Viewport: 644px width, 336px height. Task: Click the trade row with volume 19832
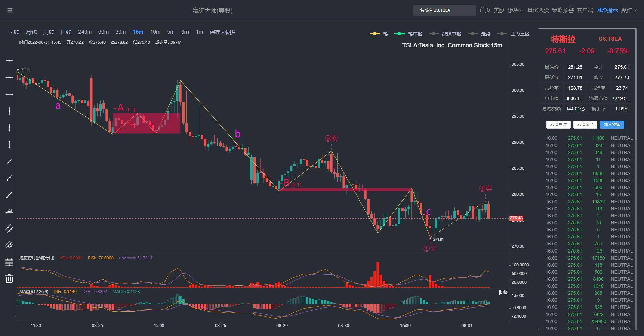(x=589, y=202)
